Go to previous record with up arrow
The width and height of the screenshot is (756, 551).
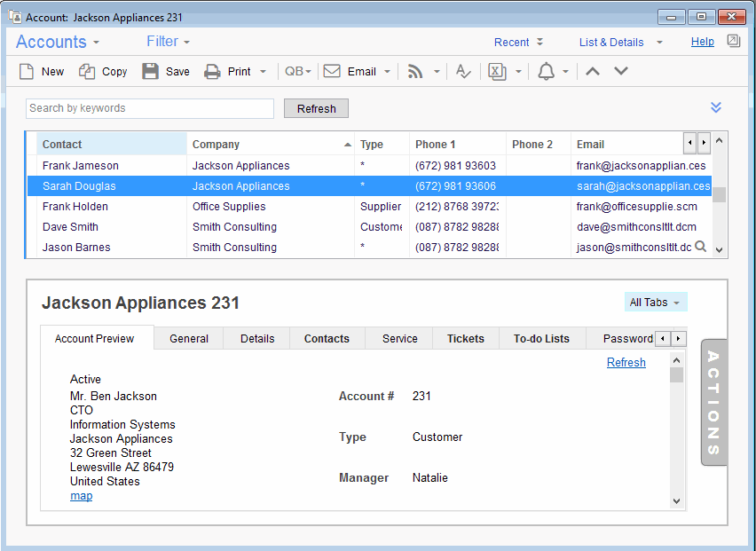click(x=593, y=72)
